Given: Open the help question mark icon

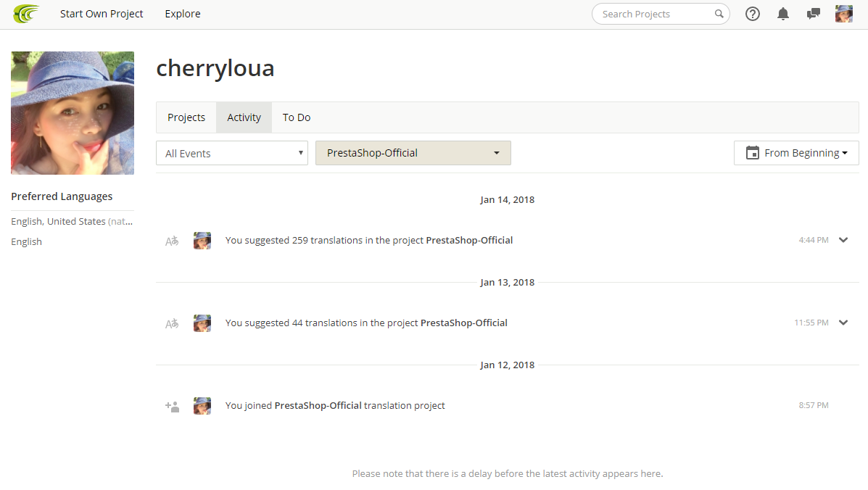Looking at the screenshot, I should tap(752, 14).
